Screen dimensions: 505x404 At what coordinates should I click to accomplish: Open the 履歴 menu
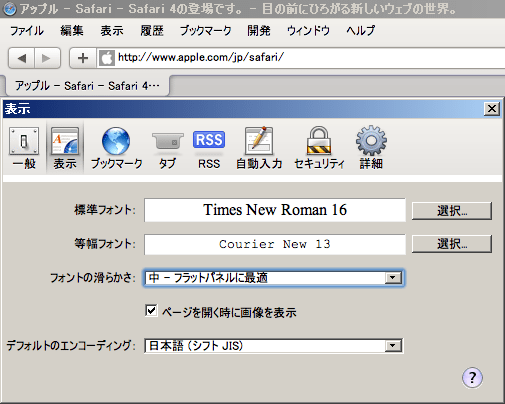(152, 31)
